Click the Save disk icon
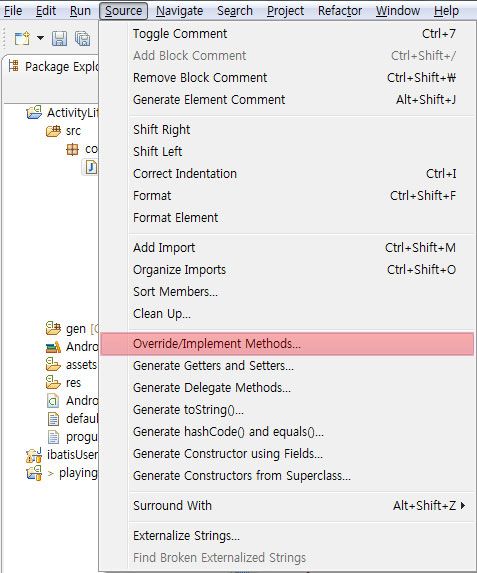The height and width of the screenshot is (573, 477). coord(59,38)
